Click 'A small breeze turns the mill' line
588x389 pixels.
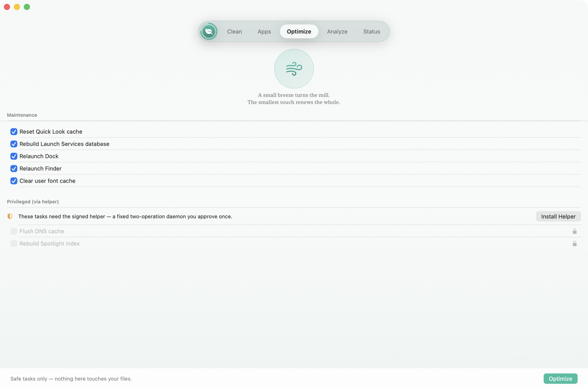[x=294, y=95]
